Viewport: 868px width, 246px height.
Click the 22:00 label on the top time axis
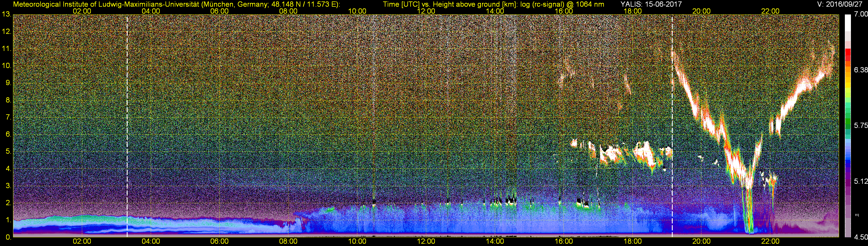click(770, 11)
